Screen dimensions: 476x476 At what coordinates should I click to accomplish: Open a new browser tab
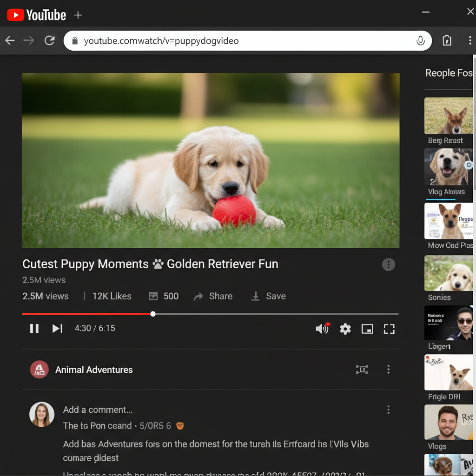coord(78,15)
